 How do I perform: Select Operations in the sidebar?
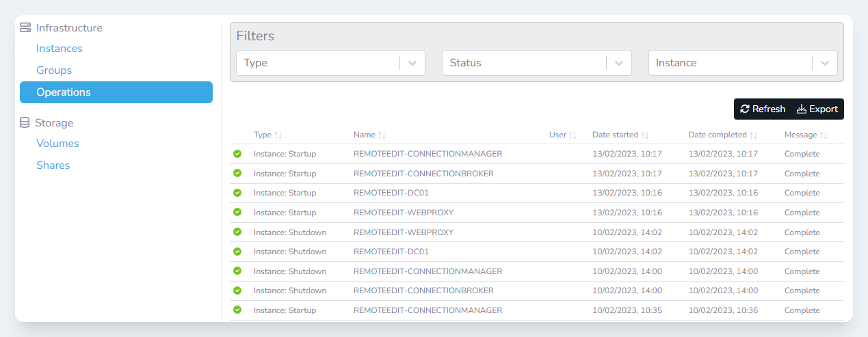point(64,92)
